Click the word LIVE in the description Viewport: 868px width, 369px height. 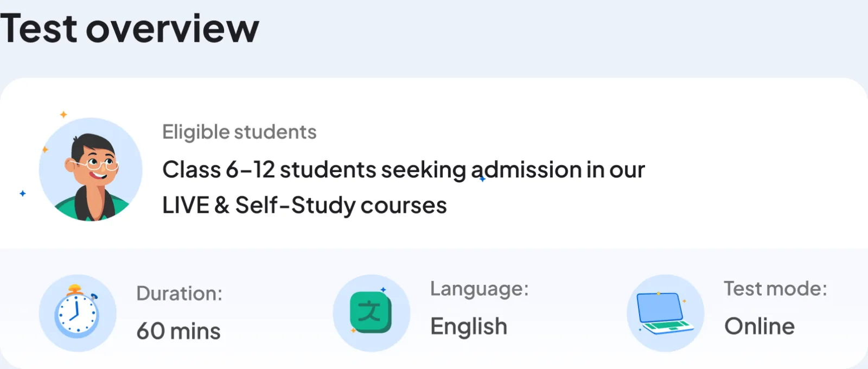pos(186,205)
